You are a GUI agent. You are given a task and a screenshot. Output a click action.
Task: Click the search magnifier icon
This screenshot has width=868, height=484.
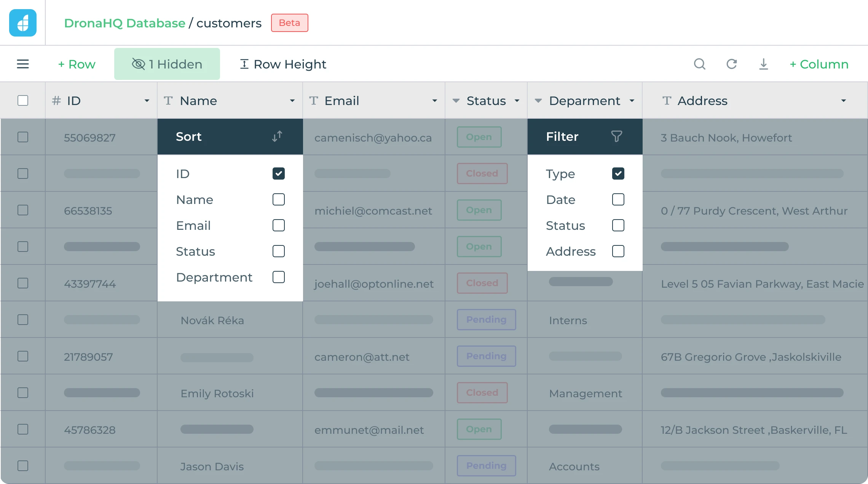[699, 64]
